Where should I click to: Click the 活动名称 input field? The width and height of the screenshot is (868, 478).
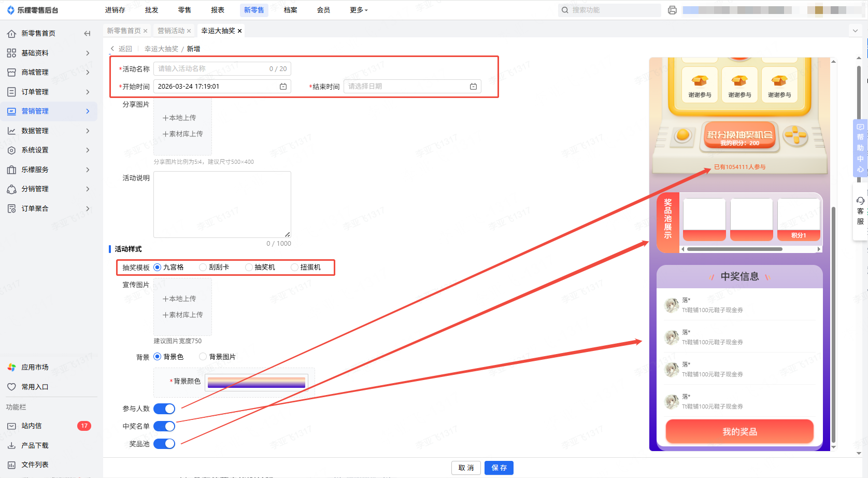coord(222,68)
